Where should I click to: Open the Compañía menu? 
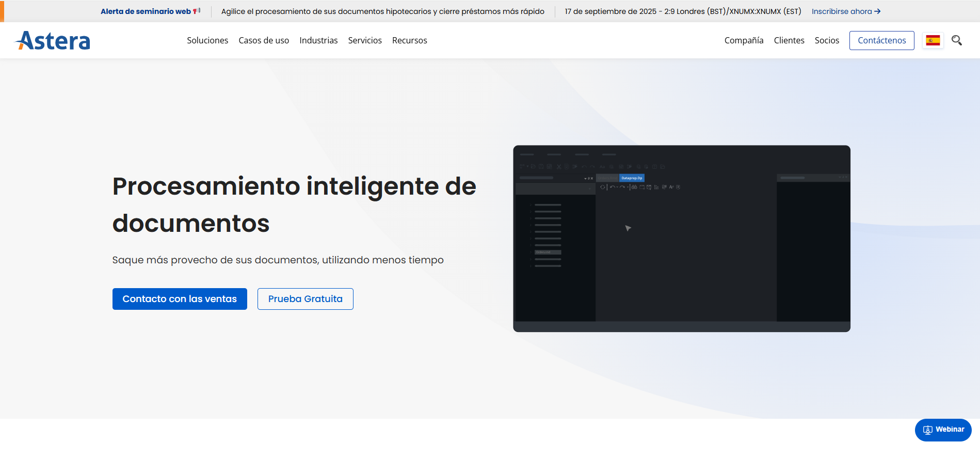(744, 40)
